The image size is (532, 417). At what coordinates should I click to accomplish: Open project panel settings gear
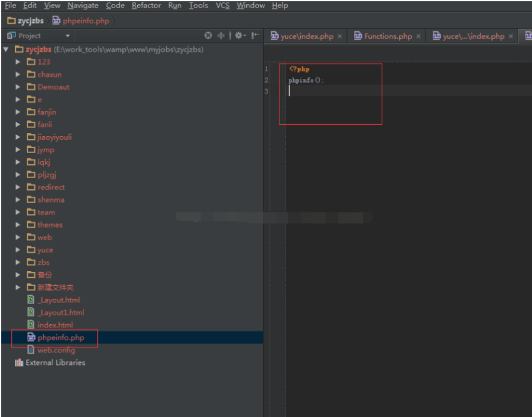click(x=240, y=35)
